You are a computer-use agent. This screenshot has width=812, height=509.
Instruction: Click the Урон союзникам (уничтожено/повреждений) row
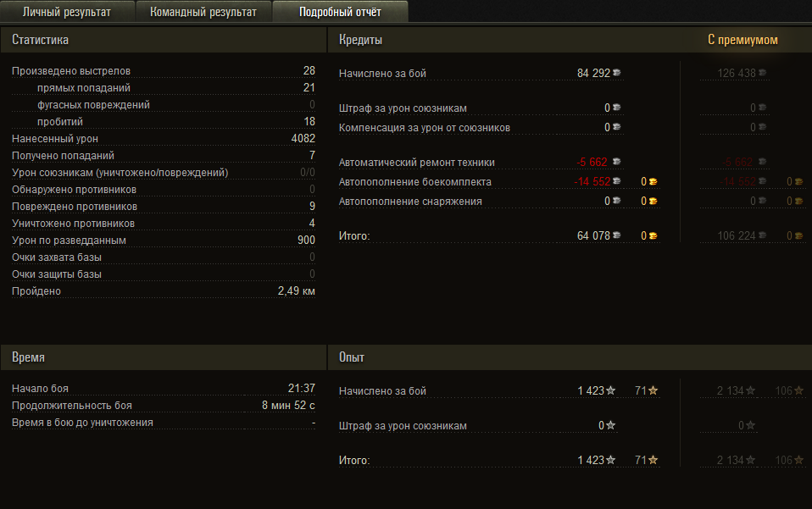pyautogui.click(x=164, y=172)
